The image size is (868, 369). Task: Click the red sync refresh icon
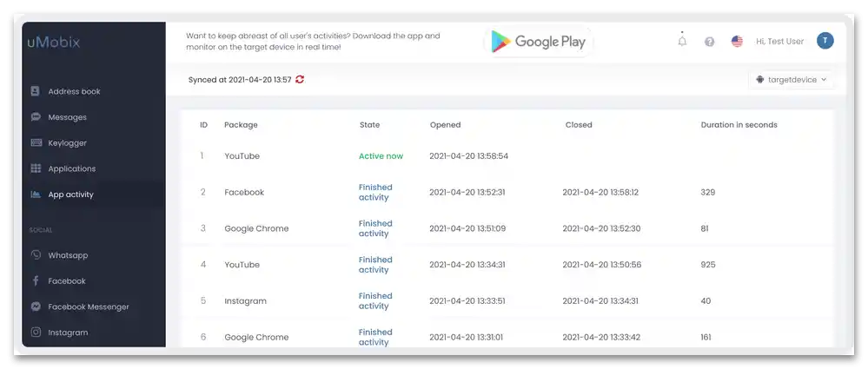point(300,80)
